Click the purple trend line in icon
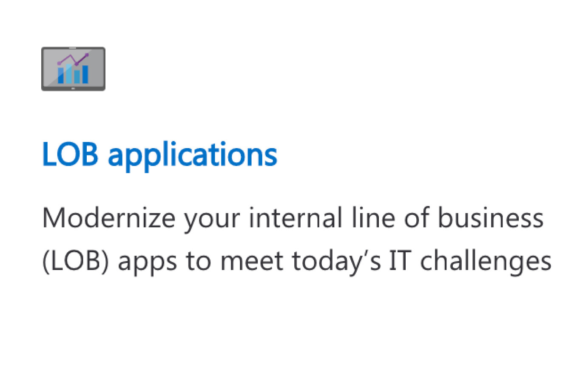This screenshot has height=392, width=580. click(73, 59)
